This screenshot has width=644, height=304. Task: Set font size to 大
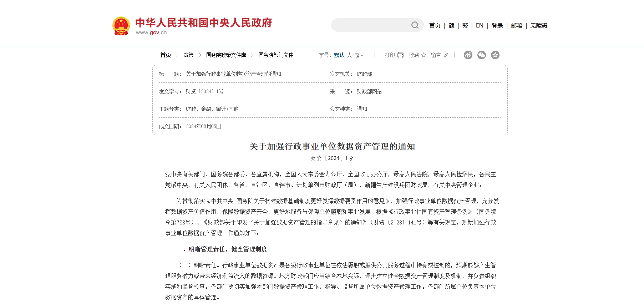tap(349, 55)
